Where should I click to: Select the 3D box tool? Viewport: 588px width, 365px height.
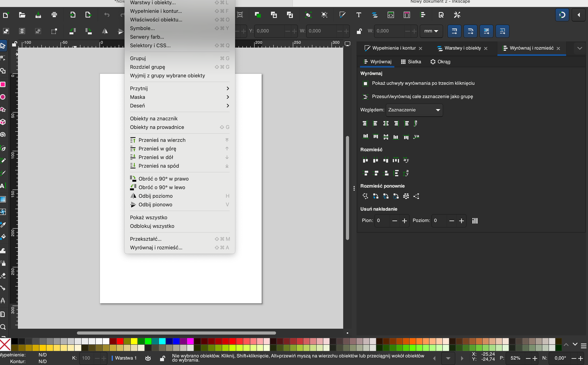pyautogui.click(x=3, y=122)
